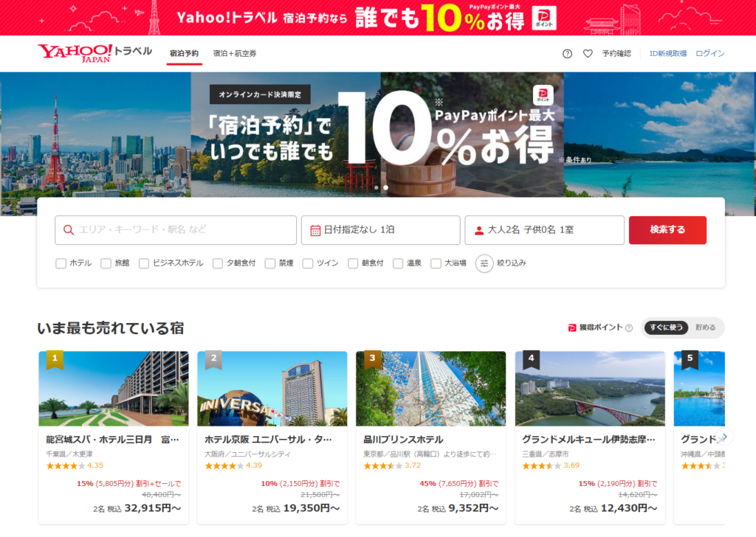
Task: Click the rank 5 ribbon badge
Action: pyautogui.click(x=690, y=360)
